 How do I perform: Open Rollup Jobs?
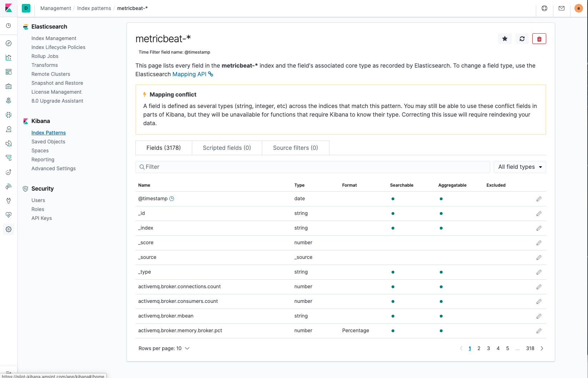(45, 56)
